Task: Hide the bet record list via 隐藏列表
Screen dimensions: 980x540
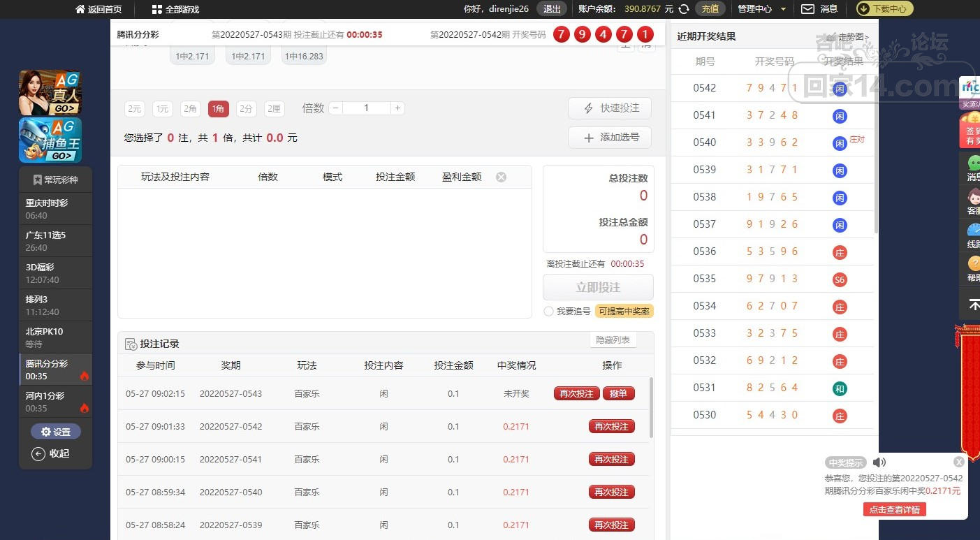Action: click(613, 340)
